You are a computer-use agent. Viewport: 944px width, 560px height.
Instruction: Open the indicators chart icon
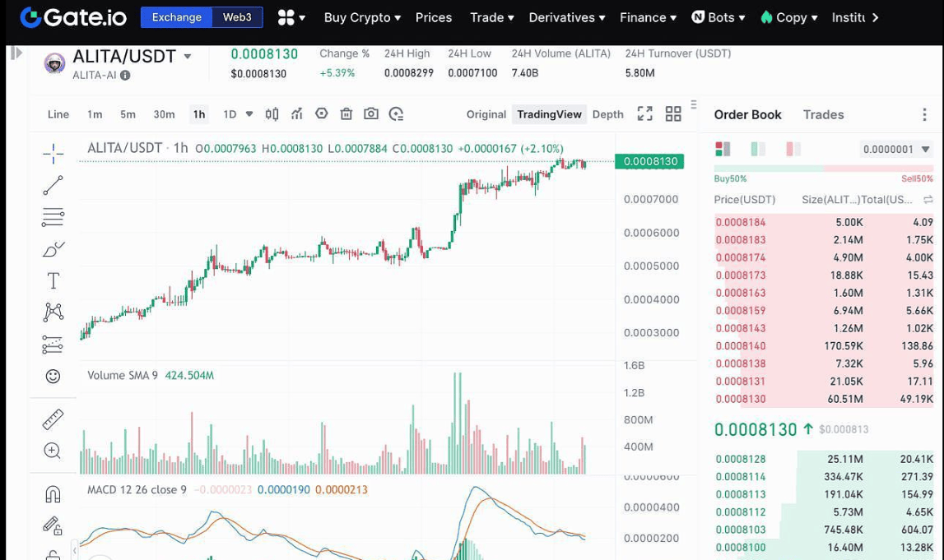[x=297, y=114]
